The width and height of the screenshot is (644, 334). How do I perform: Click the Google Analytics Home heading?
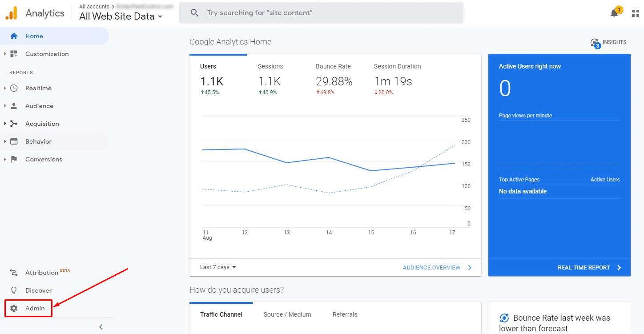230,42
